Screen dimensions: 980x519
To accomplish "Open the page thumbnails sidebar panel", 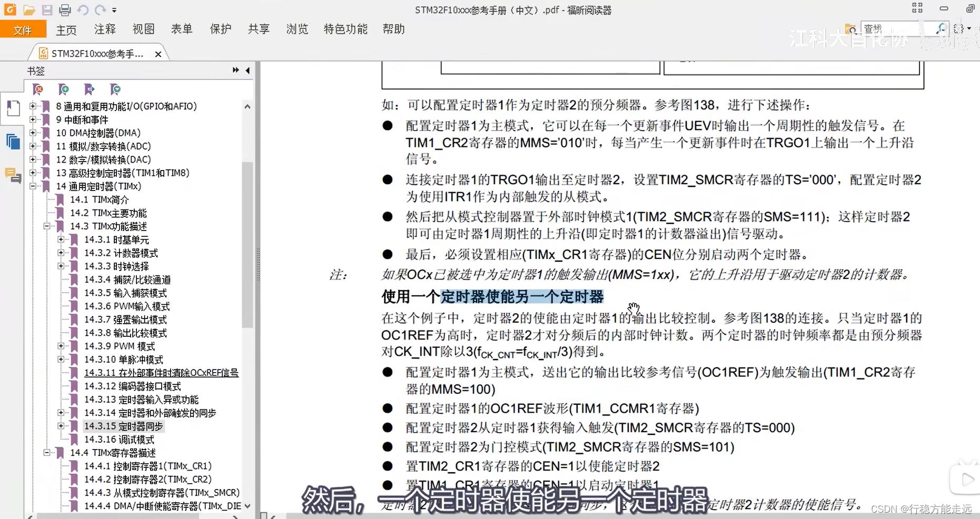I will 13,108.
